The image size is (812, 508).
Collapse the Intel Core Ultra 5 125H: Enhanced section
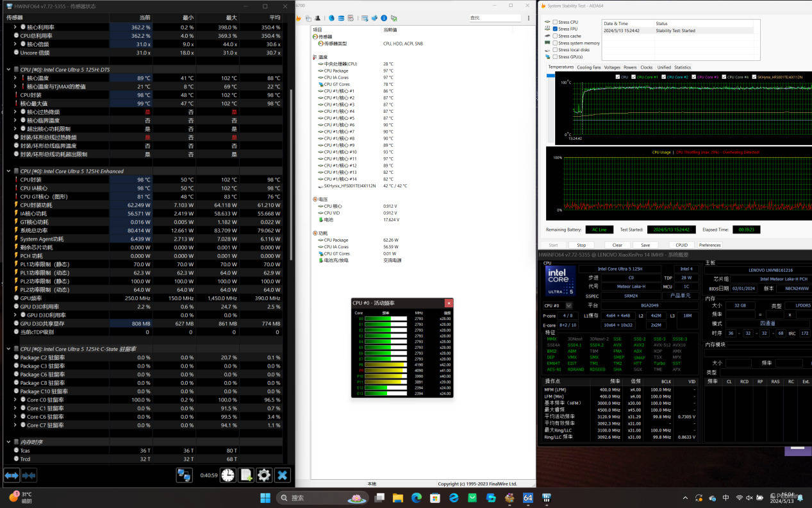[x=8, y=171]
